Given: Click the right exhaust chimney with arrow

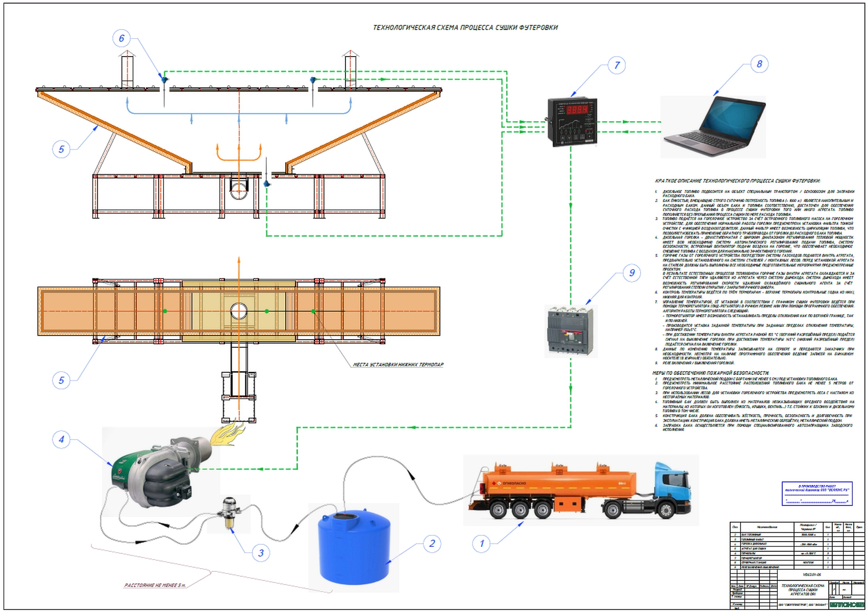Looking at the screenshot, I should pos(351,69).
